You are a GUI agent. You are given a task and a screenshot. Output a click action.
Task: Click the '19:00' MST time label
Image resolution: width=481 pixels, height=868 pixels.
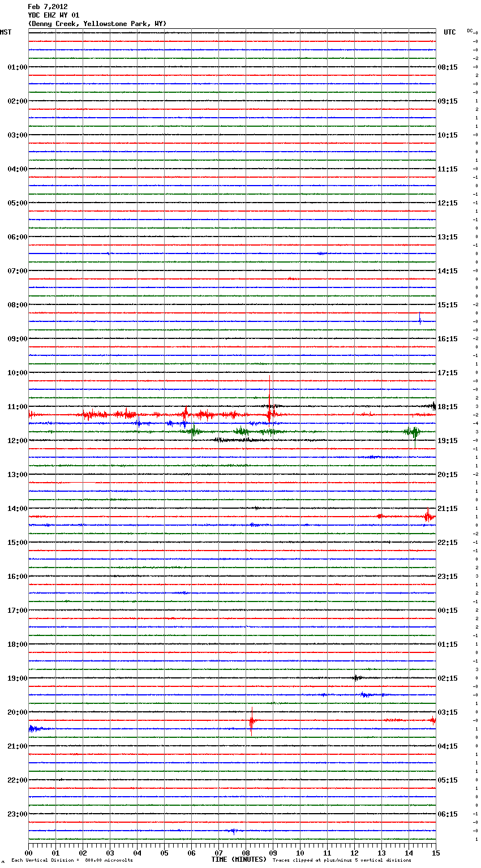click(17, 678)
